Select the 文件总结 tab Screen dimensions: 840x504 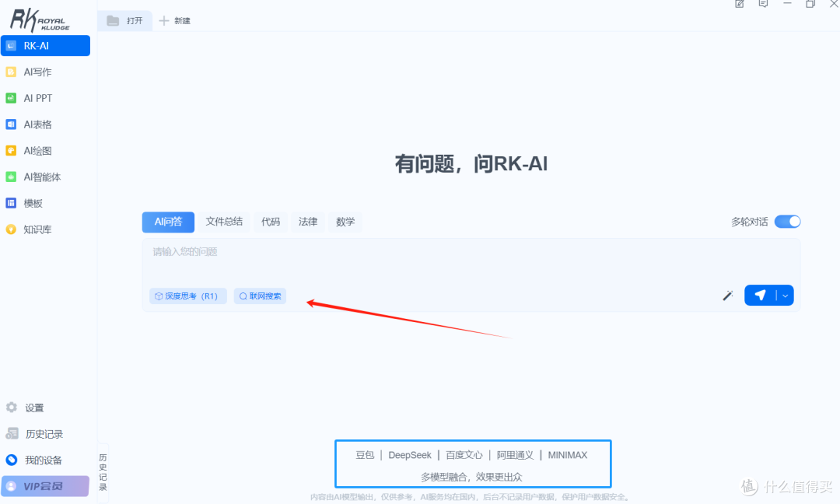[x=224, y=222]
